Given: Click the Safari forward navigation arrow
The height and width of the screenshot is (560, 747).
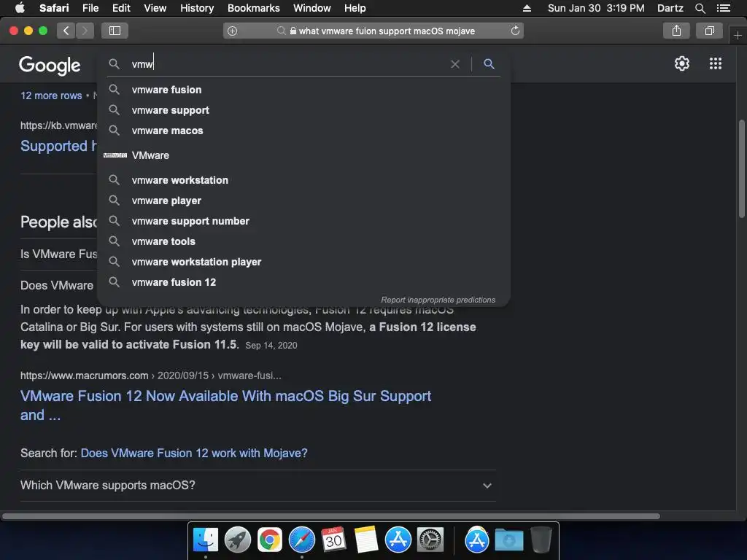Looking at the screenshot, I should pyautogui.click(x=85, y=31).
